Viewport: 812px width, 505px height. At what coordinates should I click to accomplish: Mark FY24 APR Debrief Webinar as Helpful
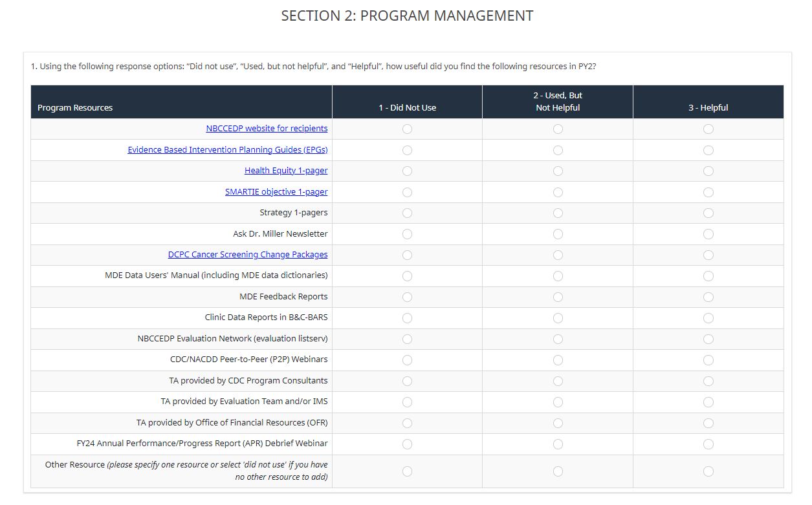tap(708, 444)
